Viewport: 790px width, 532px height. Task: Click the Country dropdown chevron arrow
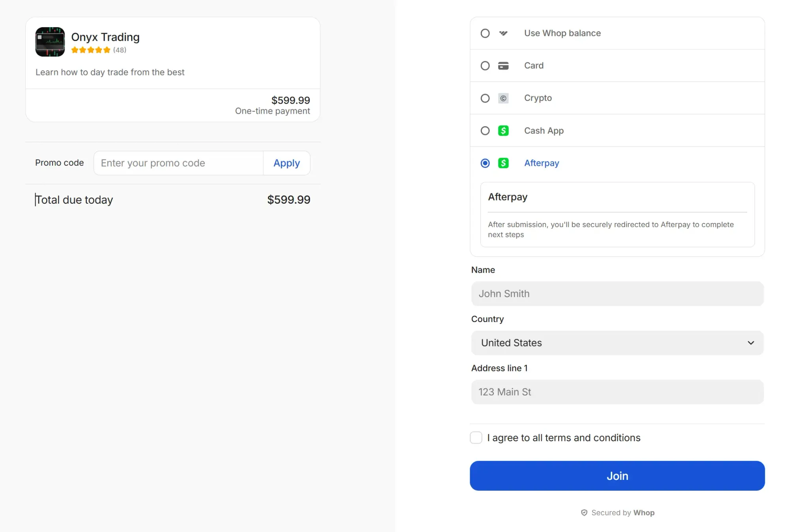point(750,343)
